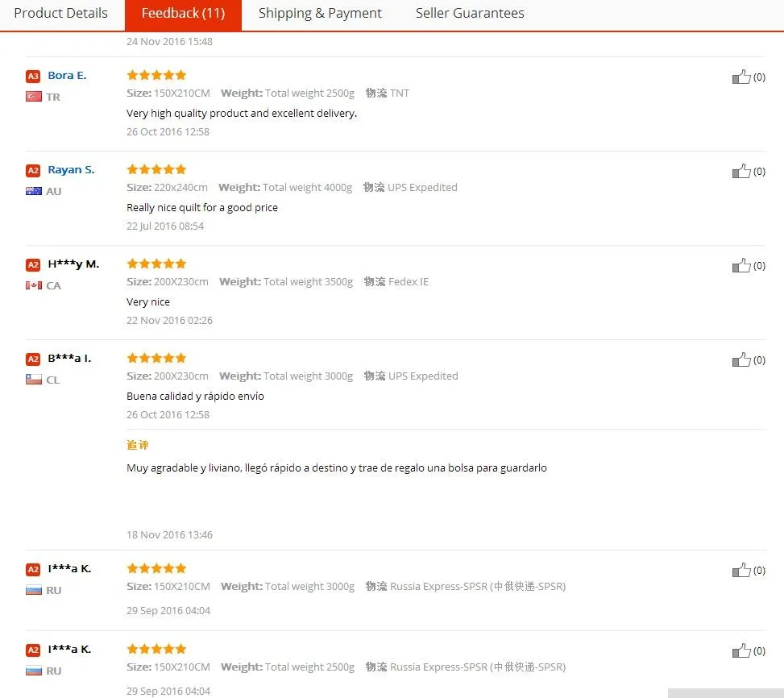The width and height of the screenshot is (784, 698).
Task: Click the Chile flag under B***a I.
Action: click(x=34, y=380)
